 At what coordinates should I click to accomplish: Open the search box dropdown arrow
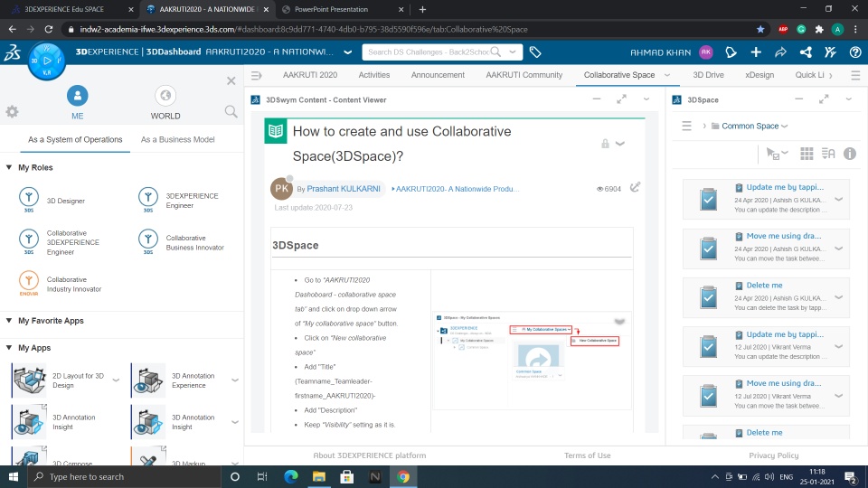pos(513,52)
